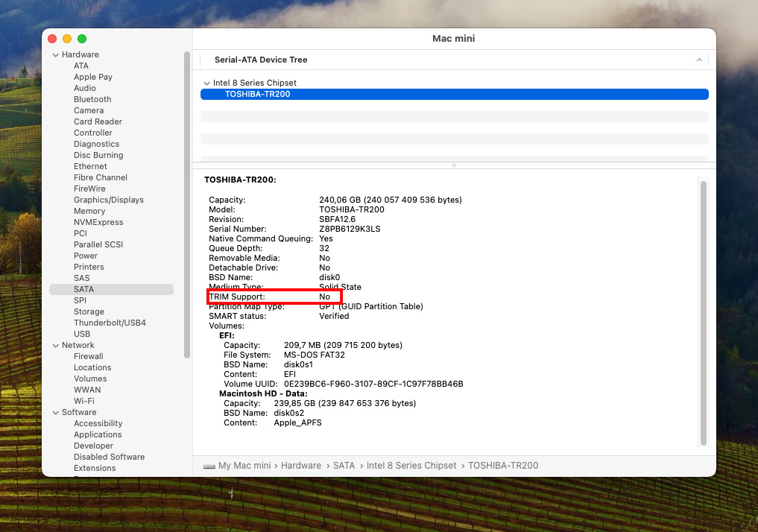Click My Mac mini in breadcrumb
Viewport: 758px width, 532px height.
(244, 465)
